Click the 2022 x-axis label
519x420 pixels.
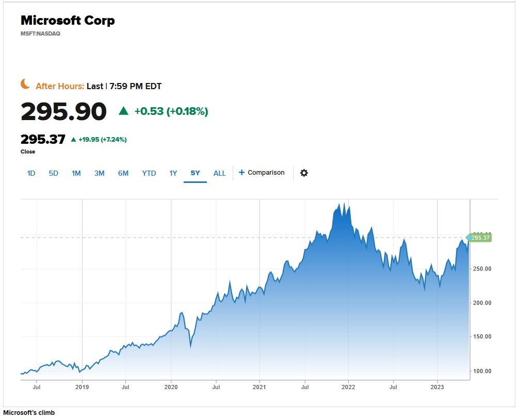point(348,387)
